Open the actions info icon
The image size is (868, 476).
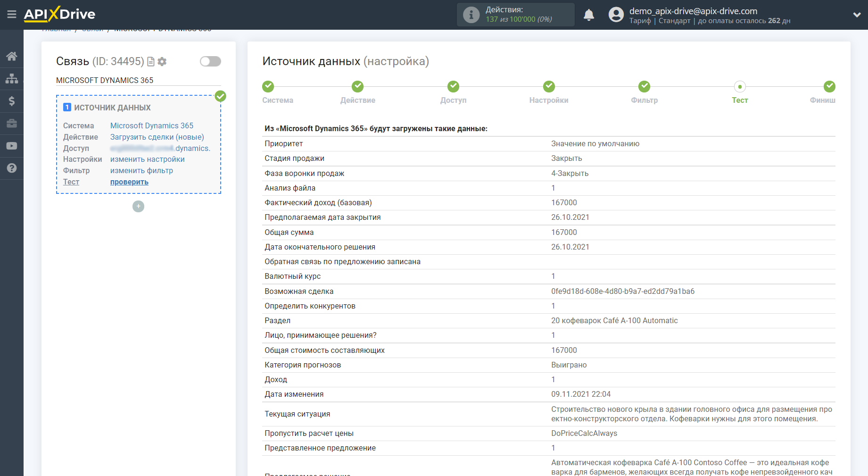point(471,15)
